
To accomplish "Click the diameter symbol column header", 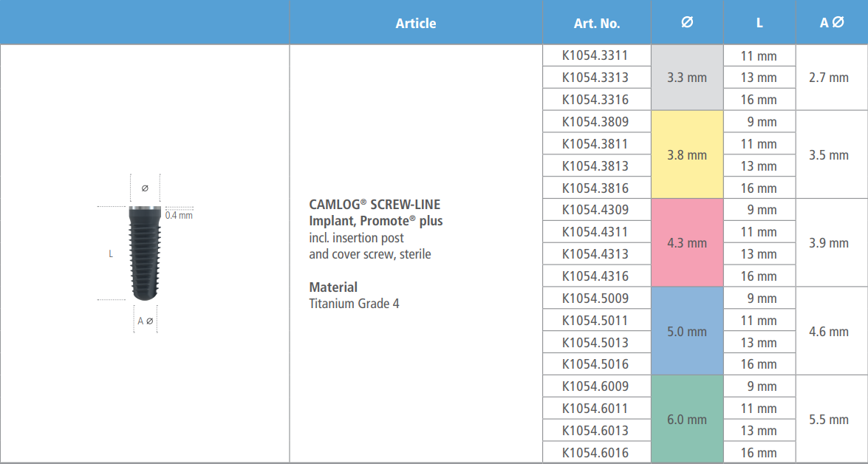I will click(686, 23).
